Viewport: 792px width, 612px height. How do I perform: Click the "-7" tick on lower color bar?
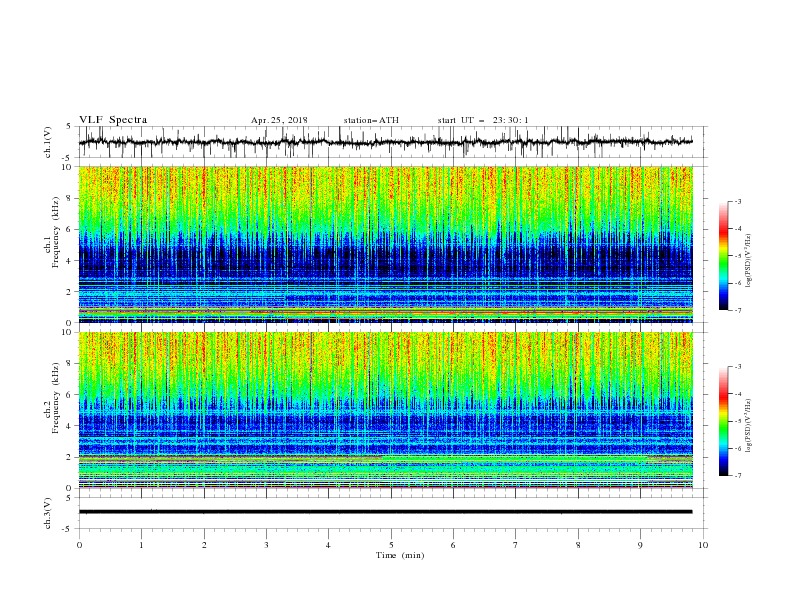point(737,476)
